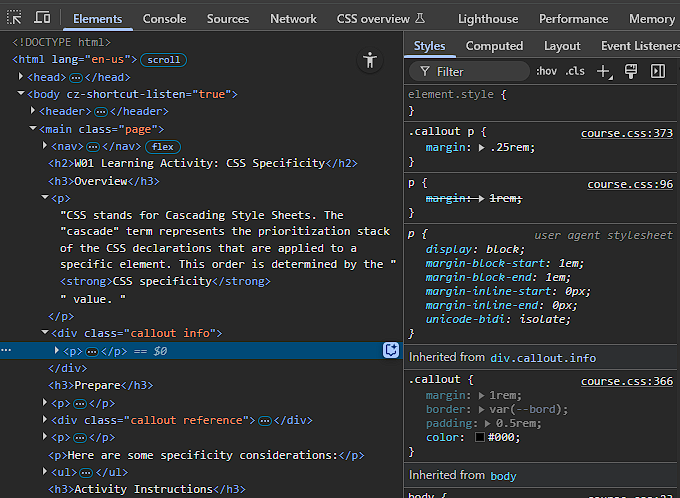The width and height of the screenshot is (680, 498).
Task: Open course.css:366 source link
Action: 627,381
